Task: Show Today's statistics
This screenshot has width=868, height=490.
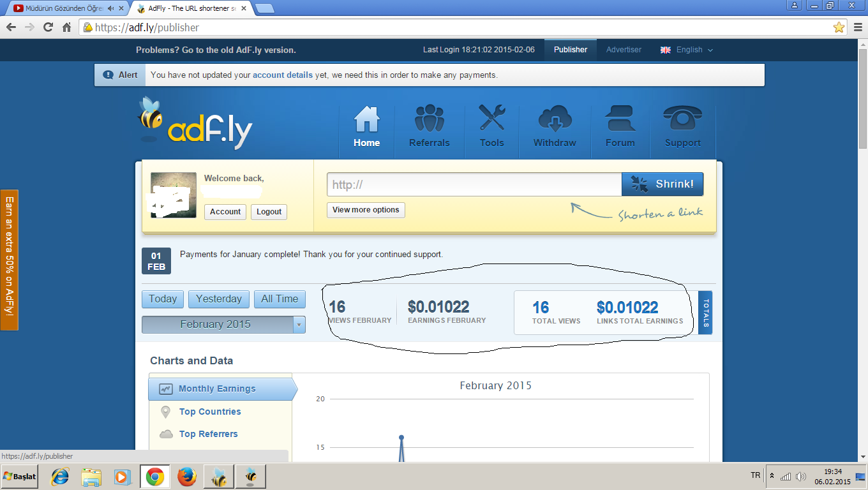Action: 163,299
